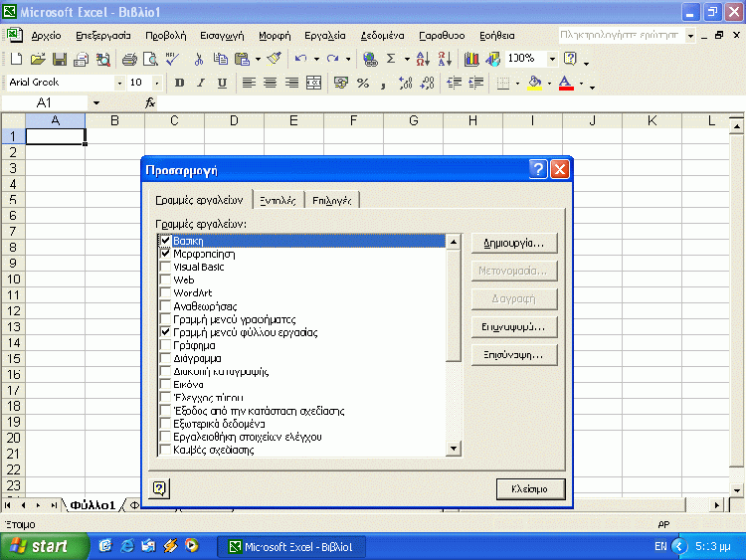746x560 pixels.
Task: Click the Επαναφορά button
Action: [x=514, y=327]
